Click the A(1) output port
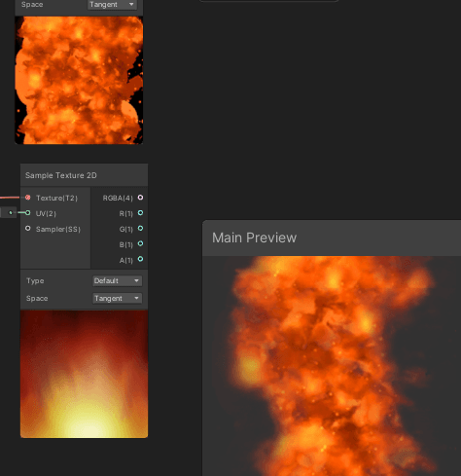The width and height of the screenshot is (461, 476). pos(140,259)
